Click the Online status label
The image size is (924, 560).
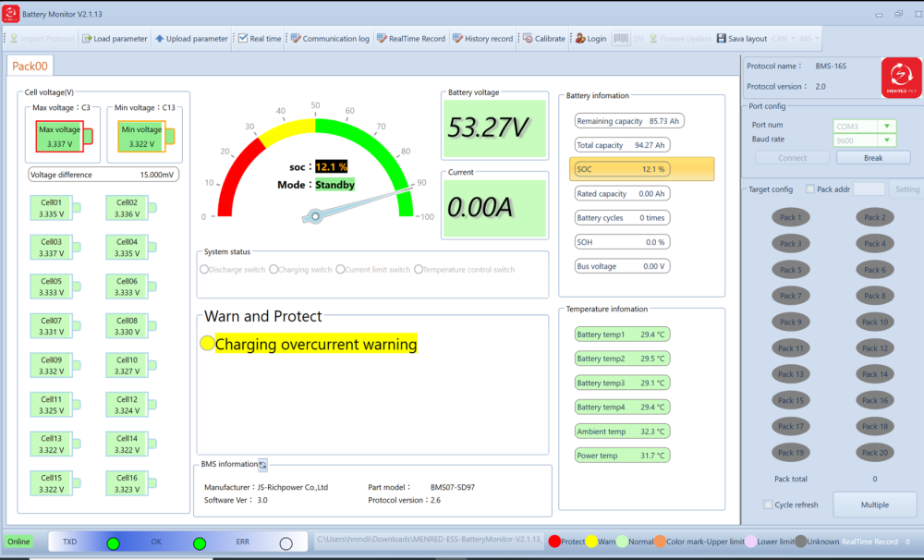click(18, 542)
